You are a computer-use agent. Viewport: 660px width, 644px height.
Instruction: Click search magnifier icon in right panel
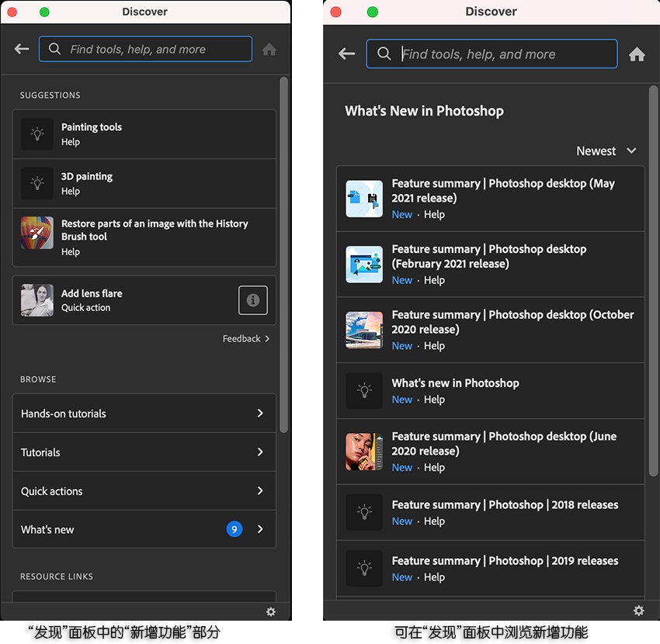pyautogui.click(x=384, y=54)
